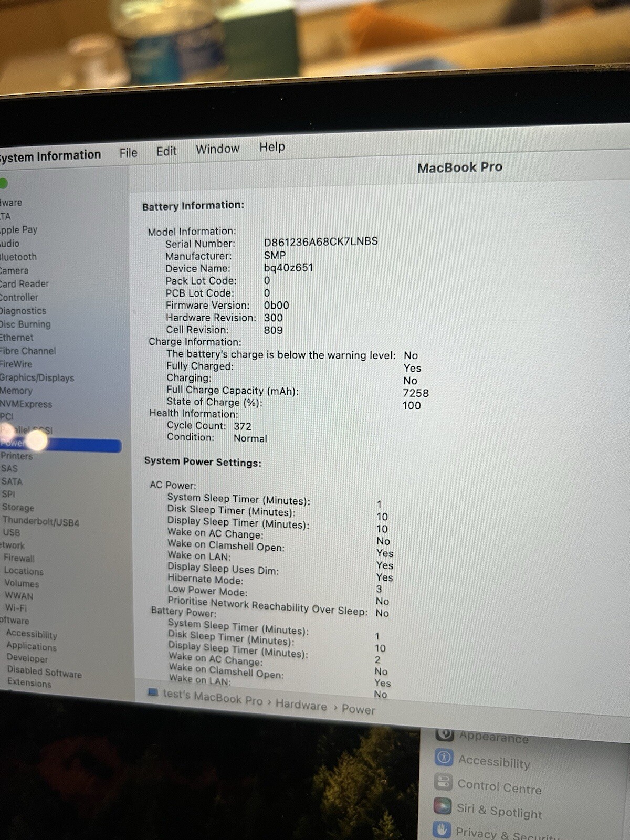Click the Battery Information heading

(193, 206)
